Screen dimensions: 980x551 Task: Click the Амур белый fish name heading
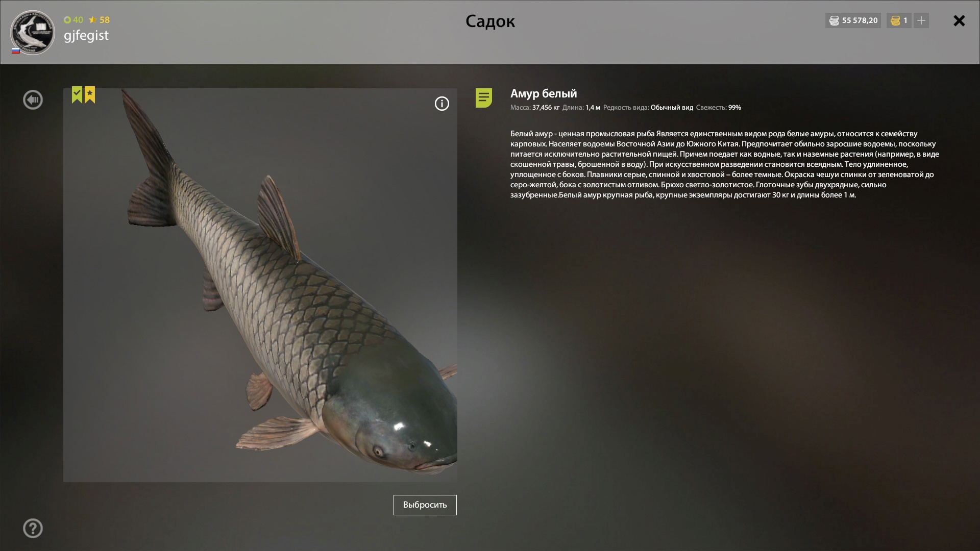[544, 93]
